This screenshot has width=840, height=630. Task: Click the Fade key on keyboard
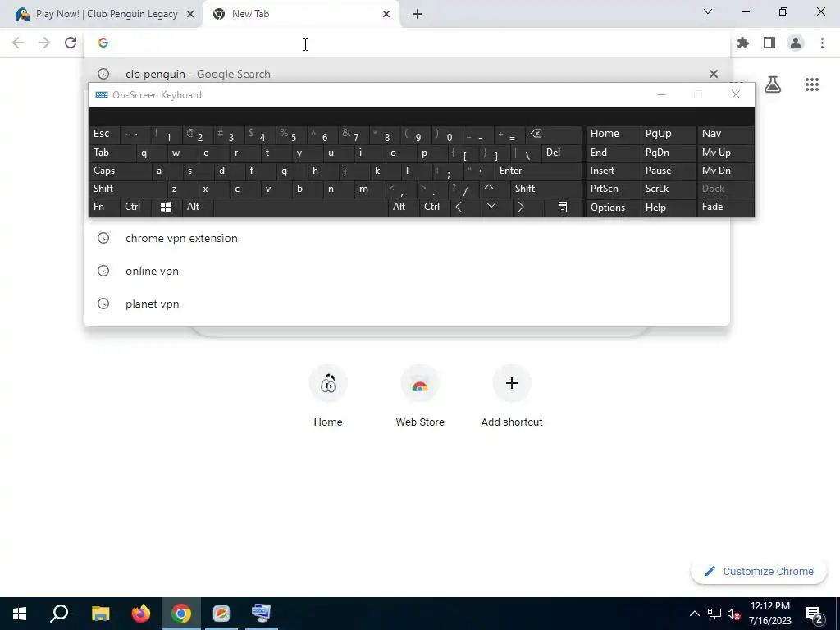pyautogui.click(x=726, y=207)
